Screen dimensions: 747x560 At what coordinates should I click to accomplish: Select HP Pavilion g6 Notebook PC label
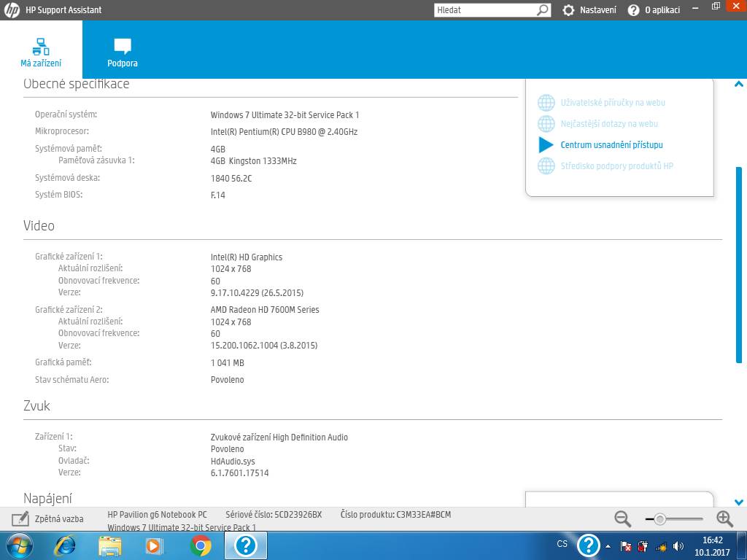click(158, 514)
